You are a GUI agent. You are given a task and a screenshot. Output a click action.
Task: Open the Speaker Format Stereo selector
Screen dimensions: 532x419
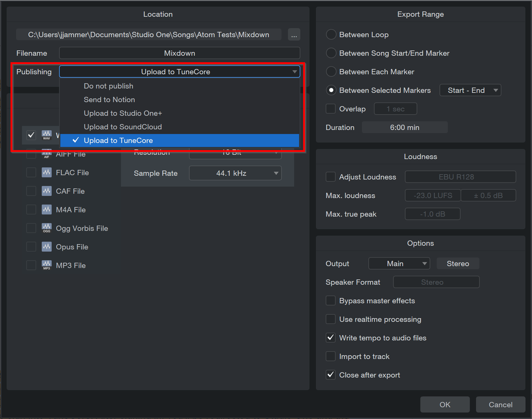pos(436,282)
